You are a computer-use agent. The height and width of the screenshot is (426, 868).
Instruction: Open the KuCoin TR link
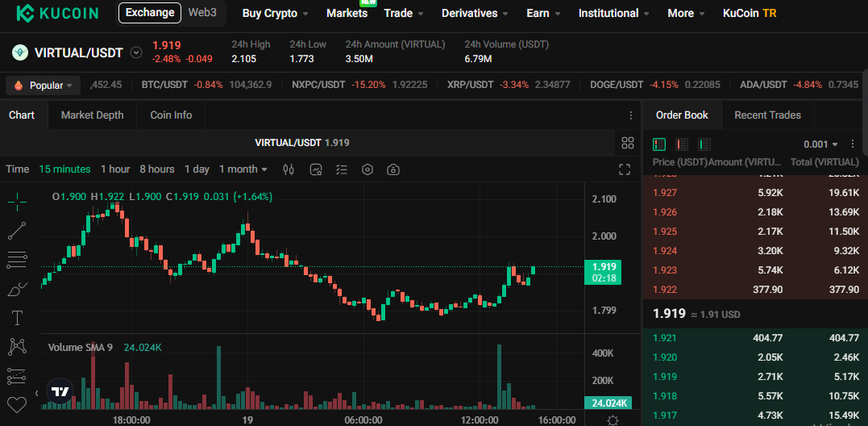click(750, 13)
